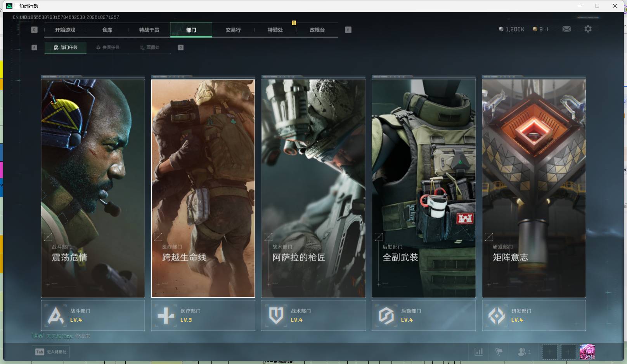The image size is (627, 364).
Task: Open the 阿萨拉的枪匠 tactical mission card
Action: pos(313,188)
